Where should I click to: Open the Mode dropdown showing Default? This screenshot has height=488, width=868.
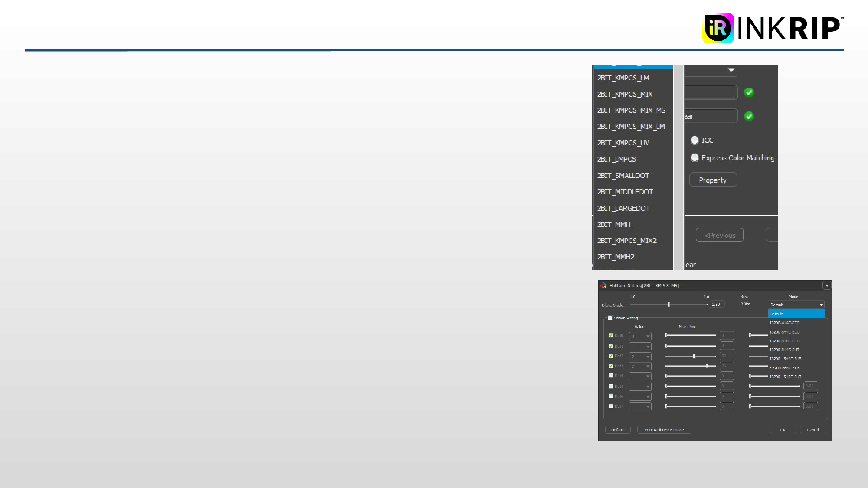796,305
